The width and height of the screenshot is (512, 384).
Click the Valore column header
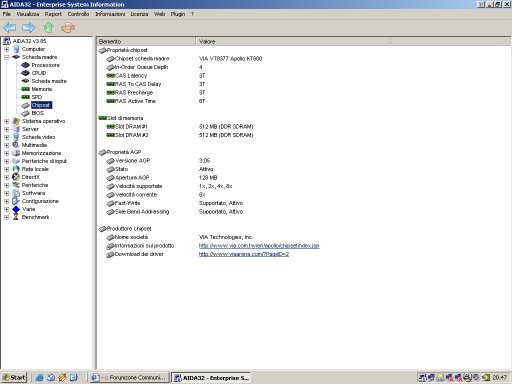[293, 41]
